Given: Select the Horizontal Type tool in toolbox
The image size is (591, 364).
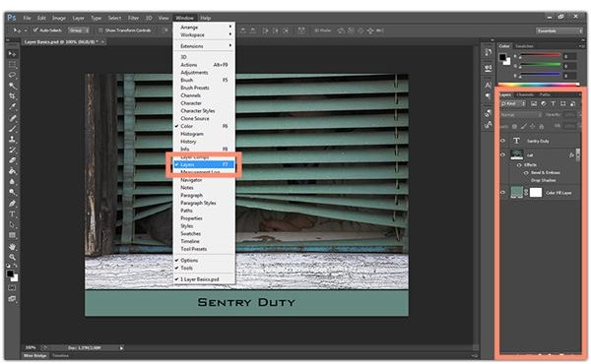Looking at the screenshot, I should point(12,213).
